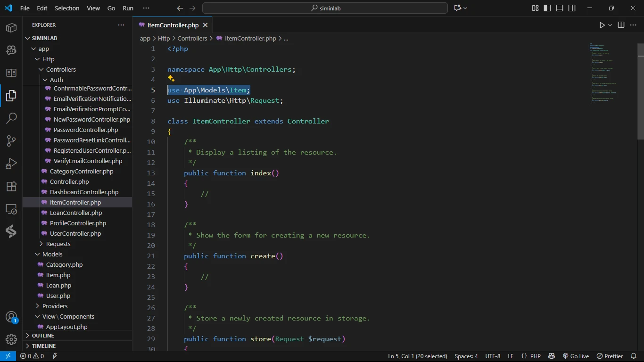Open the Source Control view

11,140
